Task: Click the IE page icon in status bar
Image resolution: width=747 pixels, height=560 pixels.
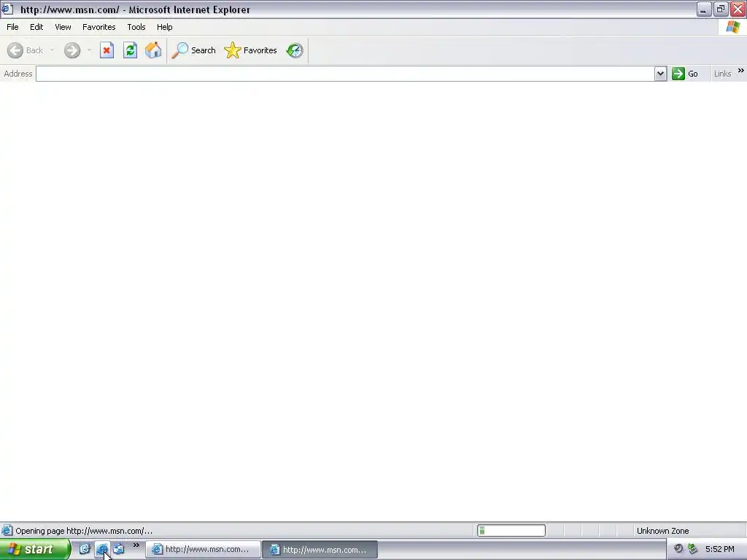Action: click(x=7, y=531)
